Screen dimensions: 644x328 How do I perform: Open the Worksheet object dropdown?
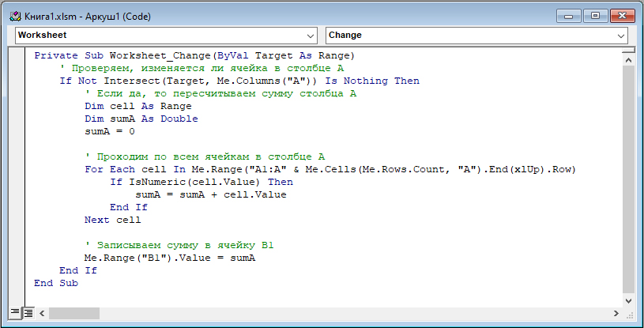167,36
